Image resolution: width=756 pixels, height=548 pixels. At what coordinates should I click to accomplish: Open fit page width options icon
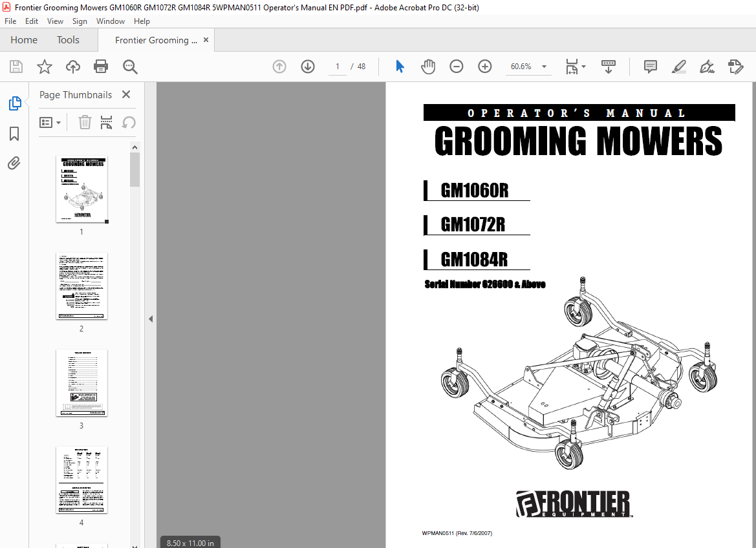click(x=571, y=67)
